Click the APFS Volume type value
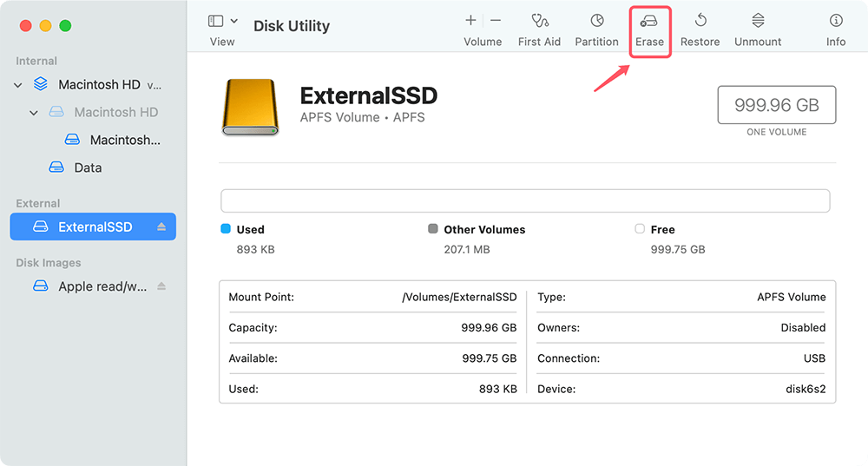Screen dimensions: 868x466 tap(792, 297)
